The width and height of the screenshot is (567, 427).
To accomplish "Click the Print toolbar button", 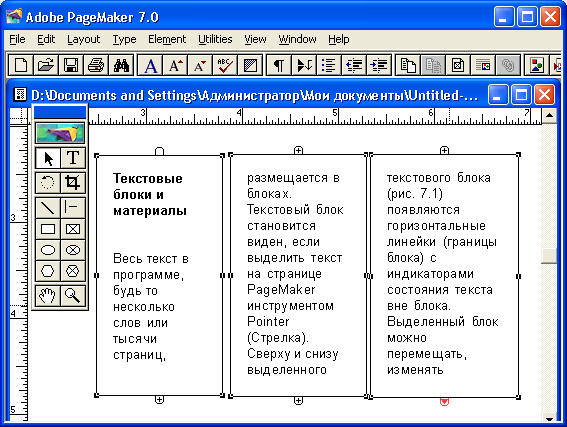I will click(96, 65).
